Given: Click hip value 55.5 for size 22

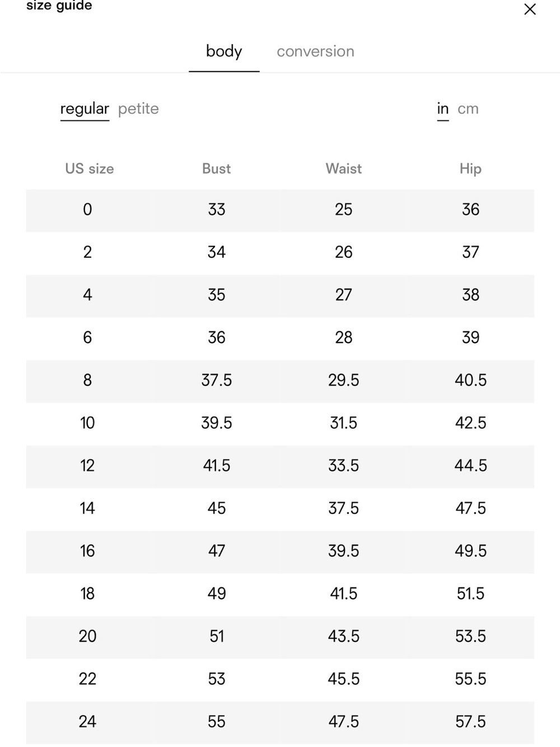Looking at the screenshot, I should click(470, 679).
